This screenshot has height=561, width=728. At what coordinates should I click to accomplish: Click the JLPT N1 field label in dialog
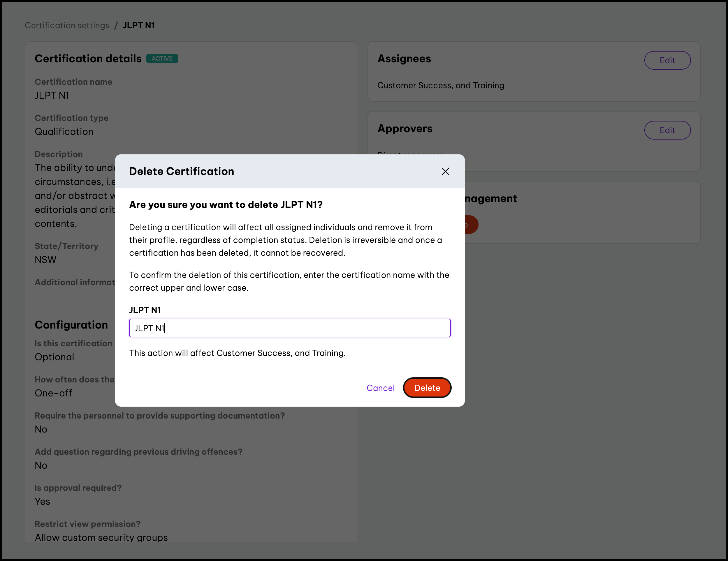click(x=145, y=310)
